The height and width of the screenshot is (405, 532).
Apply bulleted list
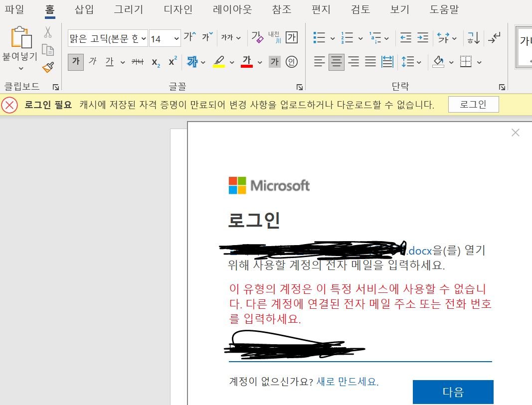[x=319, y=37]
